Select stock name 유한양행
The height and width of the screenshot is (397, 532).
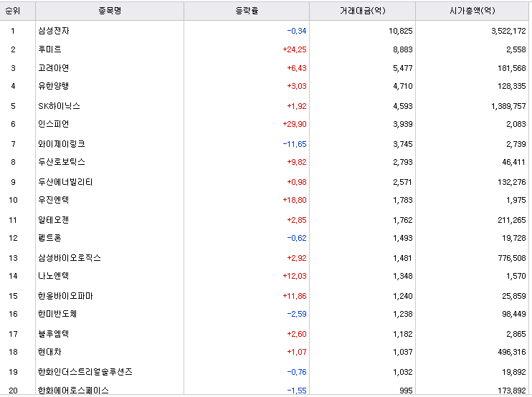(54, 86)
